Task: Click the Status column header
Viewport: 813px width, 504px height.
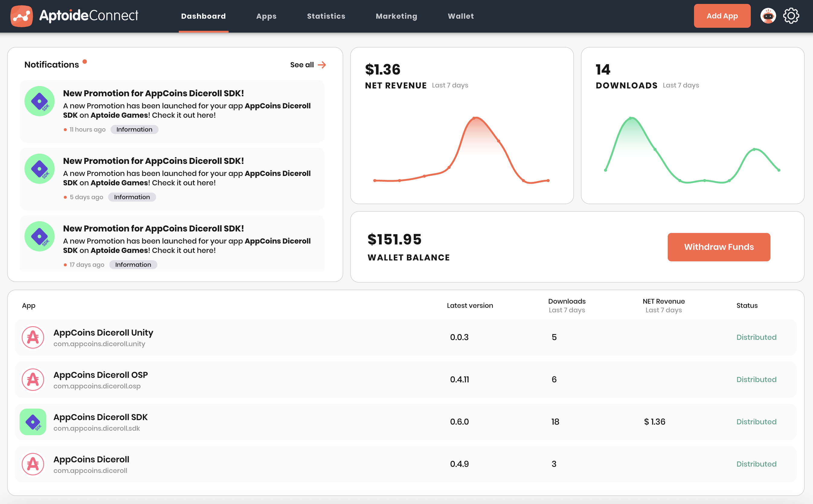Action: coord(747,306)
